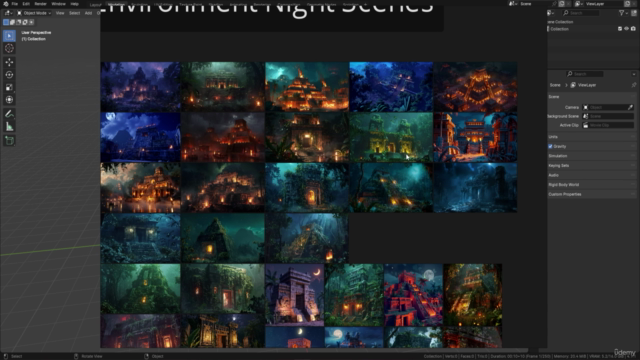Click the eyedropper next to Camera field
This screenshot has width=640, height=360.
[x=630, y=107]
